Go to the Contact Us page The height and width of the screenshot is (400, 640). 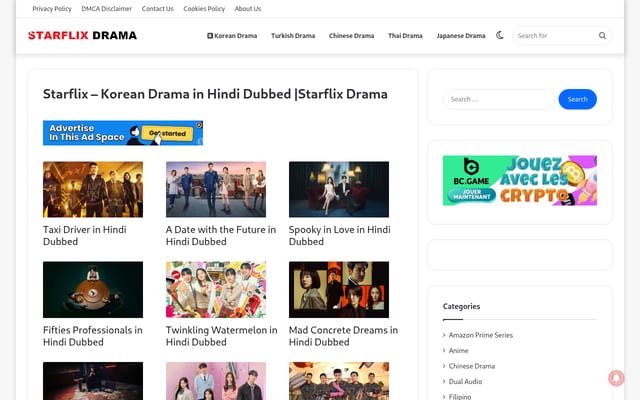158,9
